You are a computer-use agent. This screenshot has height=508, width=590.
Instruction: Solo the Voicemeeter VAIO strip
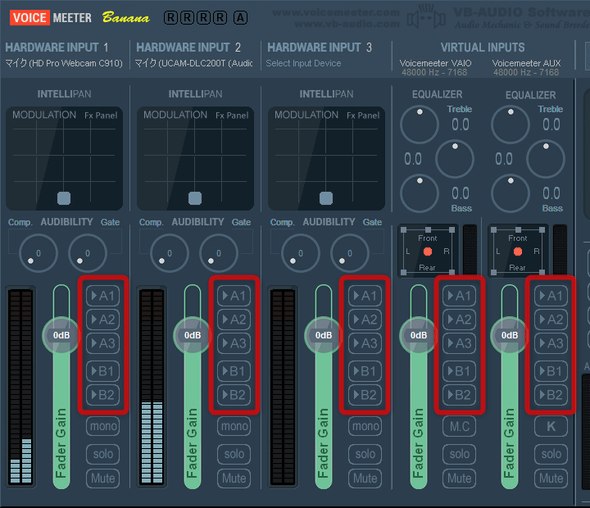pos(459,454)
